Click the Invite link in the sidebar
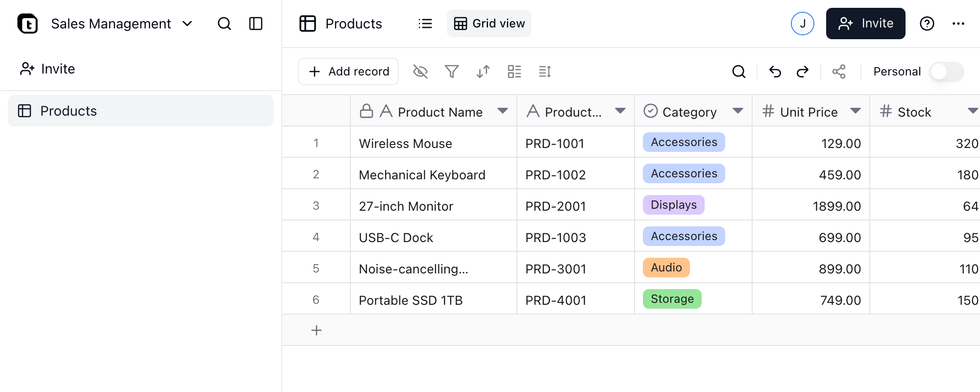The height and width of the screenshot is (392, 980). (48, 69)
